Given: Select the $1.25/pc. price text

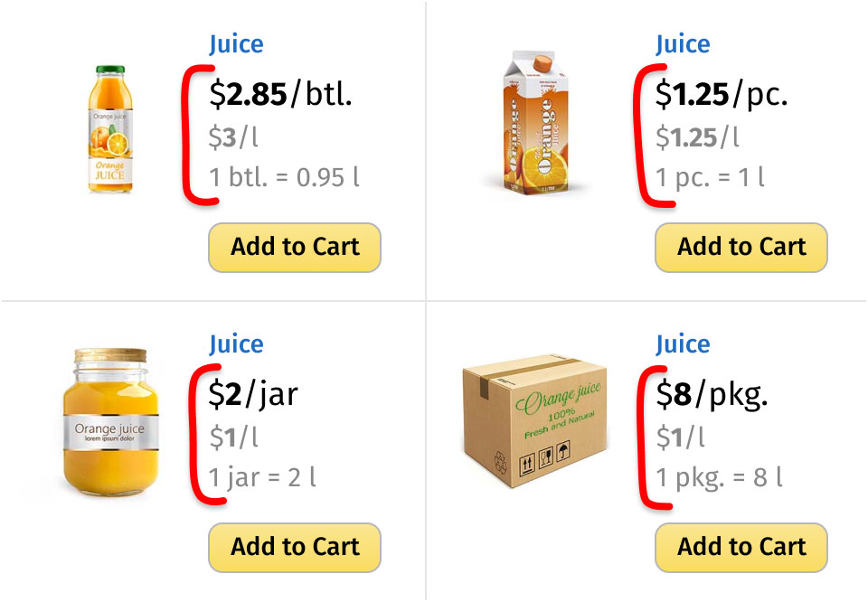Looking at the screenshot, I should 722,94.
